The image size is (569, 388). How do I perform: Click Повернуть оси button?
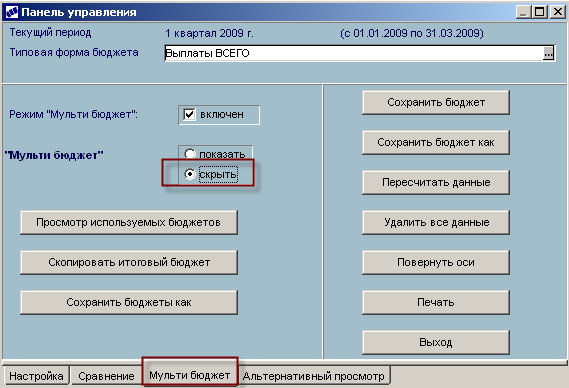436,262
